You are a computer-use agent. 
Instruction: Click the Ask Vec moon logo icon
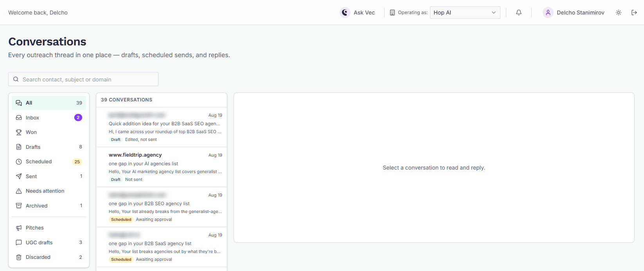345,13
